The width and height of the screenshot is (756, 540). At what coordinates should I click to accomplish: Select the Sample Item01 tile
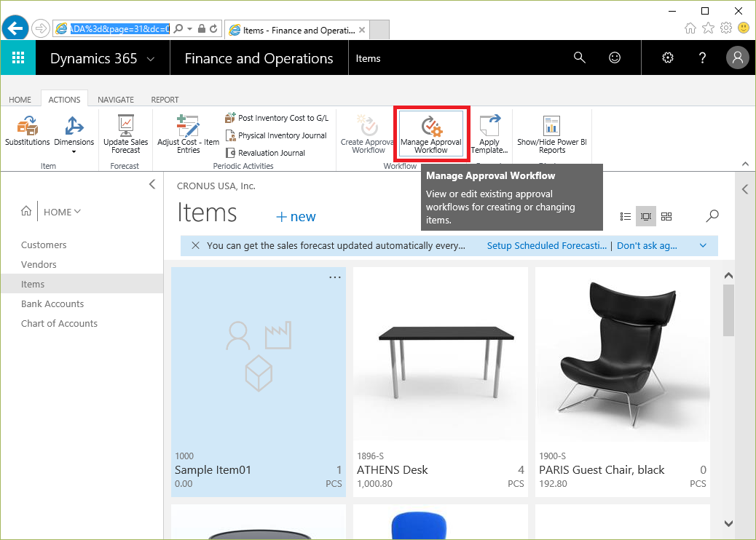click(x=259, y=382)
